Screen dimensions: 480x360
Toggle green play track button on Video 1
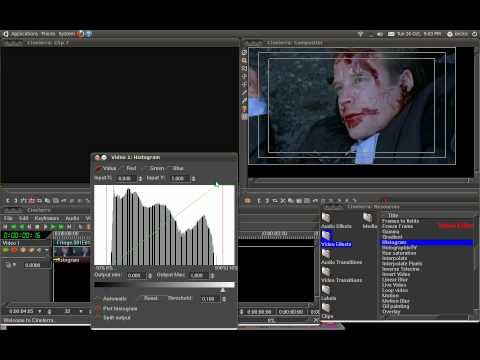click(x=6, y=250)
